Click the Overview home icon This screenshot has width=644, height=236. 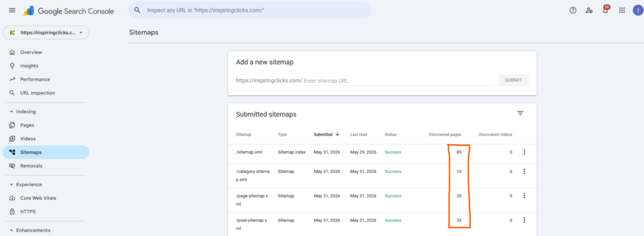(x=12, y=52)
